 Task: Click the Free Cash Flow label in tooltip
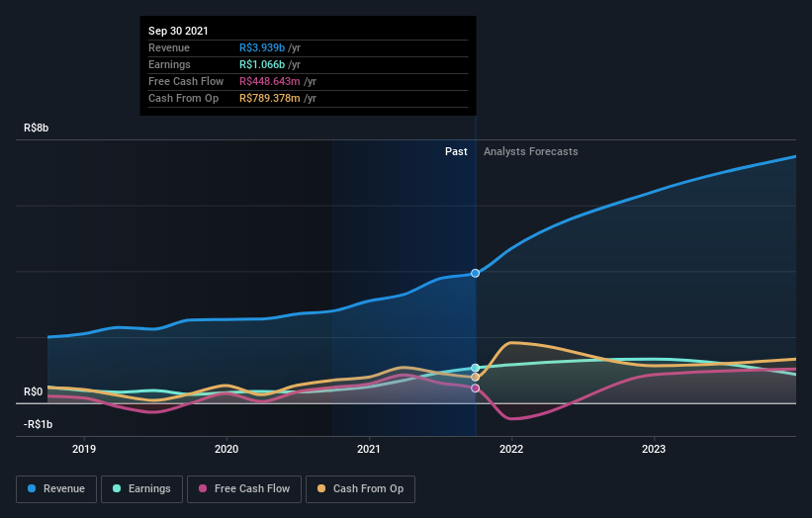point(186,81)
